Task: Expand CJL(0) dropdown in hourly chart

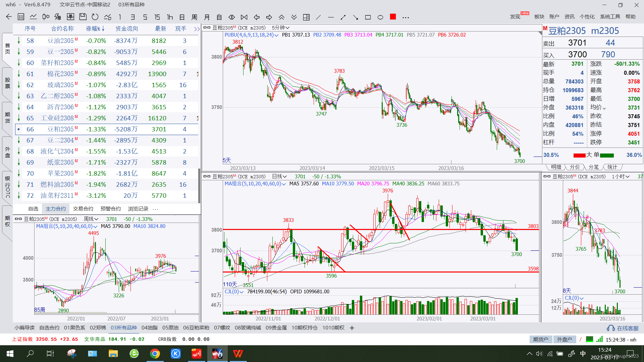Action: click(x=582, y=298)
